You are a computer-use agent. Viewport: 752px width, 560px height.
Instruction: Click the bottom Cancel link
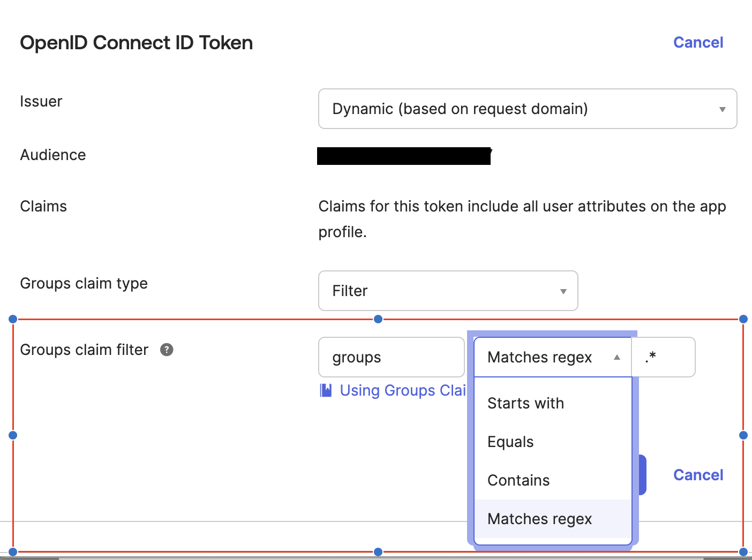698,475
